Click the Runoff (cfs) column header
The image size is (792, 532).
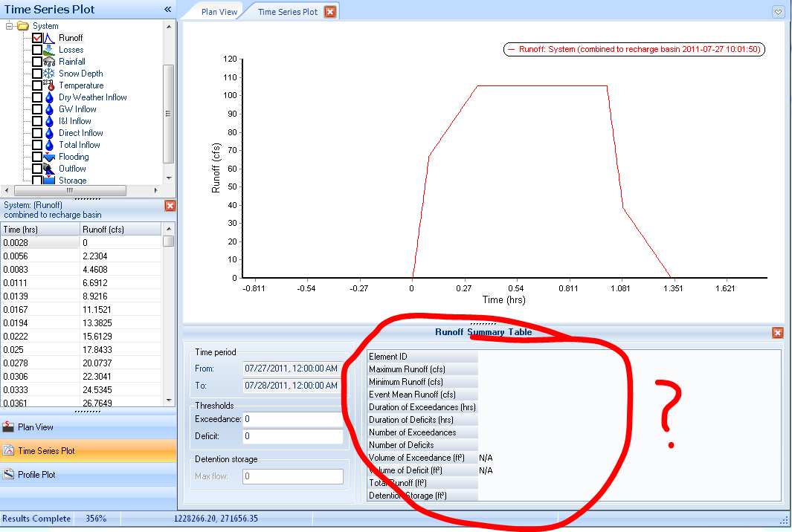(121, 229)
